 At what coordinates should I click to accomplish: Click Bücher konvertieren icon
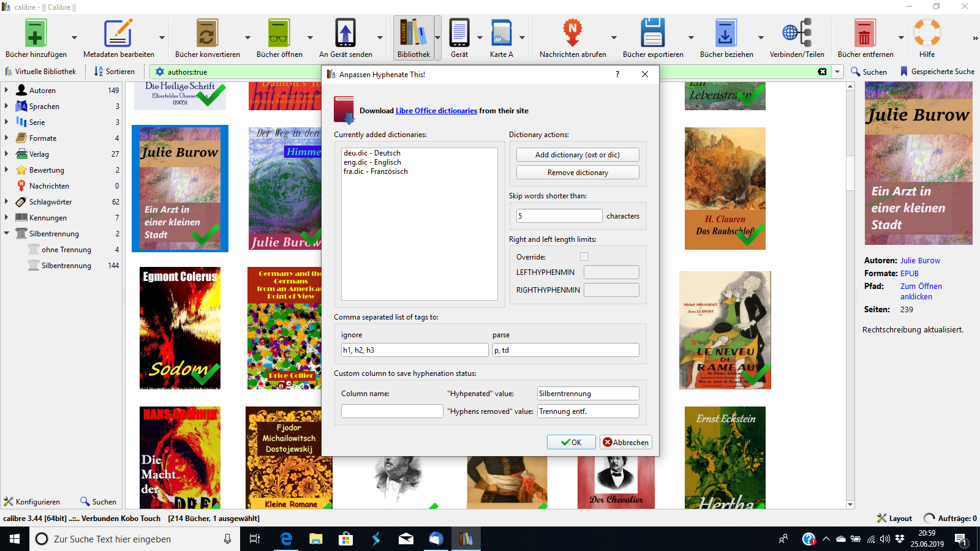click(207, 33)
